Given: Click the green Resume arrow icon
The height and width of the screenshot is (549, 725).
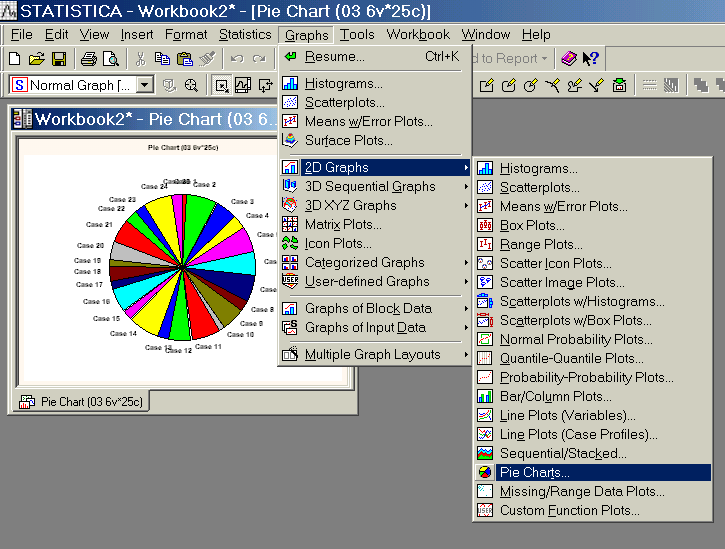Looking at the screenshot, I should coord(290,56).
